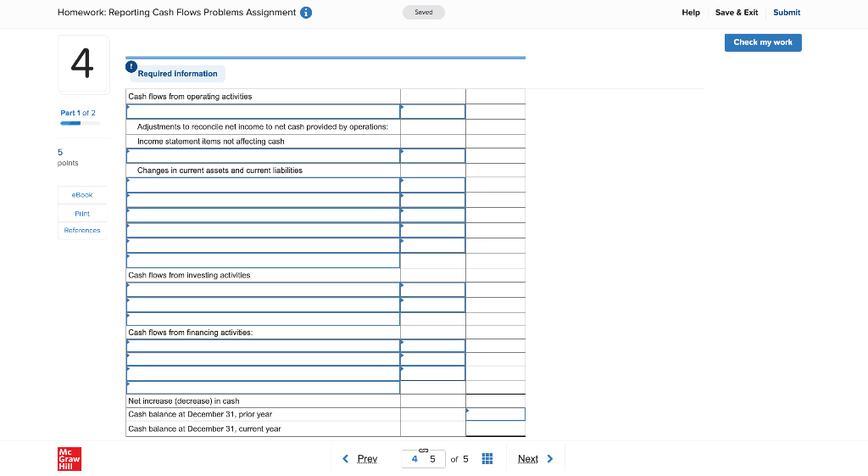Open last dropdown row above Cash flows from investing
Screen dimensions: 868x476
[x=263, y=260]
